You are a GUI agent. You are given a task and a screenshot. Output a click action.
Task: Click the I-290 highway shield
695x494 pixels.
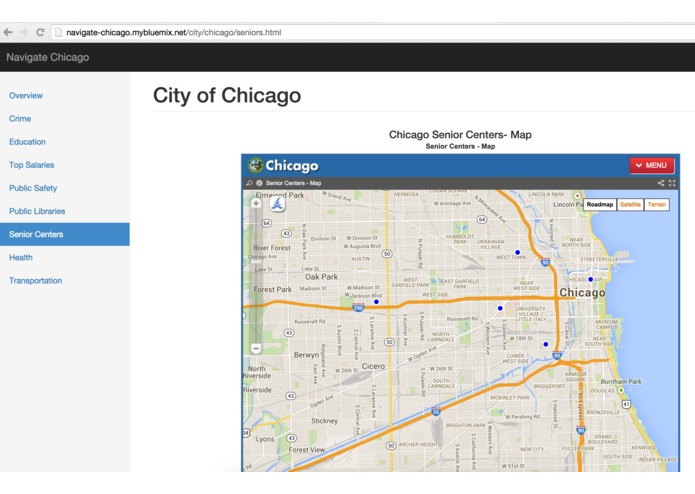(358, 307)
